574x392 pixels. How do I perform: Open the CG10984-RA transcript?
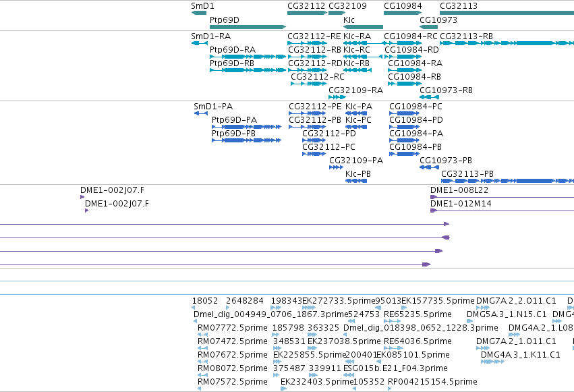[405, 70]
